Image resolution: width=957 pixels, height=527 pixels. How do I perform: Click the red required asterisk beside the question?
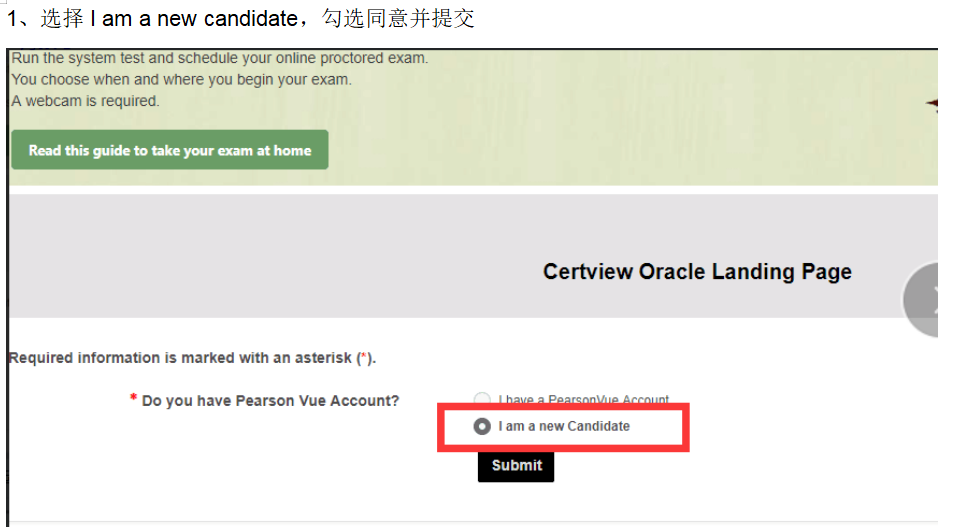pyautogui.click(x=133, y=400)
